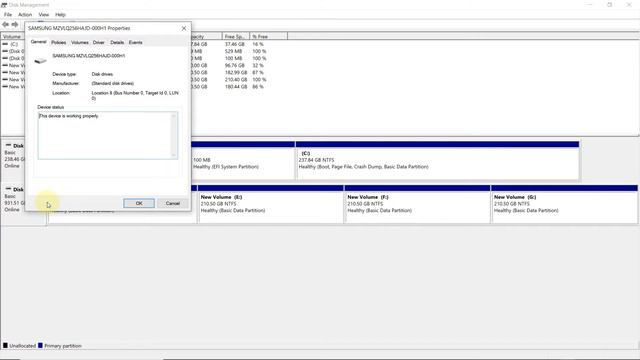Click the '210.40 GB' free space cell
This screenshot has width=640, height=360.
click(x=236, y=80)
